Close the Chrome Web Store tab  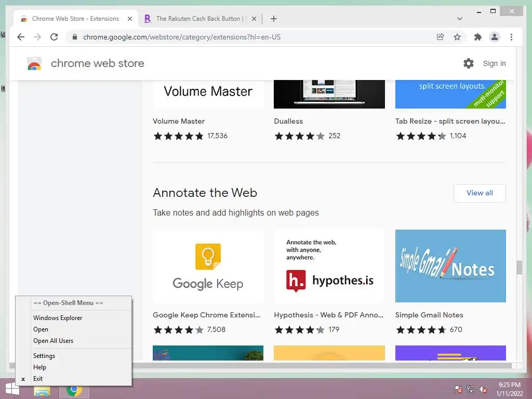pyautogui.click(x=129, y=19)
